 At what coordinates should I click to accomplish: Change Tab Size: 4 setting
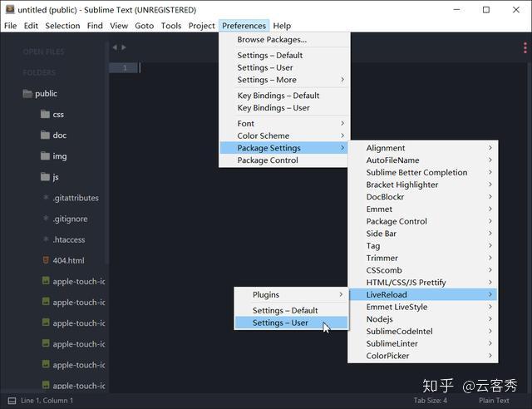(x=431, y=401)
